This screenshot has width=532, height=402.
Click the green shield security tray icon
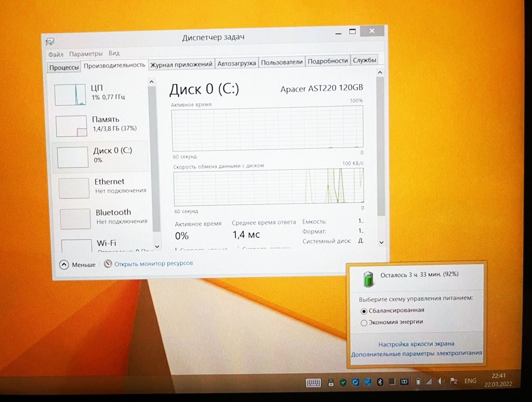point(343,382)
